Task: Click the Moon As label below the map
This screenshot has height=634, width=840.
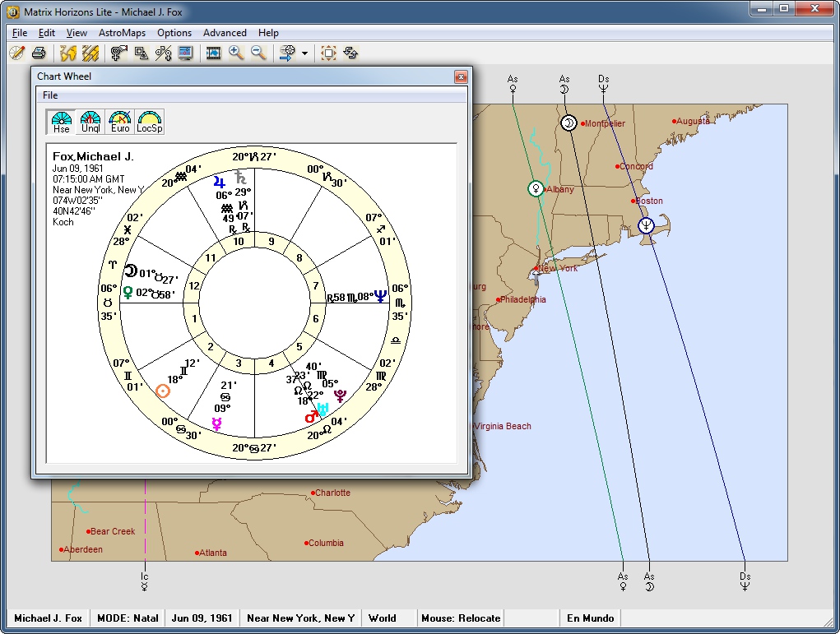Action: (x=649, y=581)
